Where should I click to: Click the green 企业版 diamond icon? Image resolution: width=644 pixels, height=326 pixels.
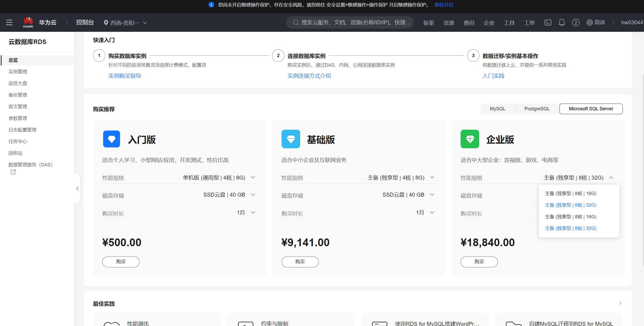(x=470, y=139)
